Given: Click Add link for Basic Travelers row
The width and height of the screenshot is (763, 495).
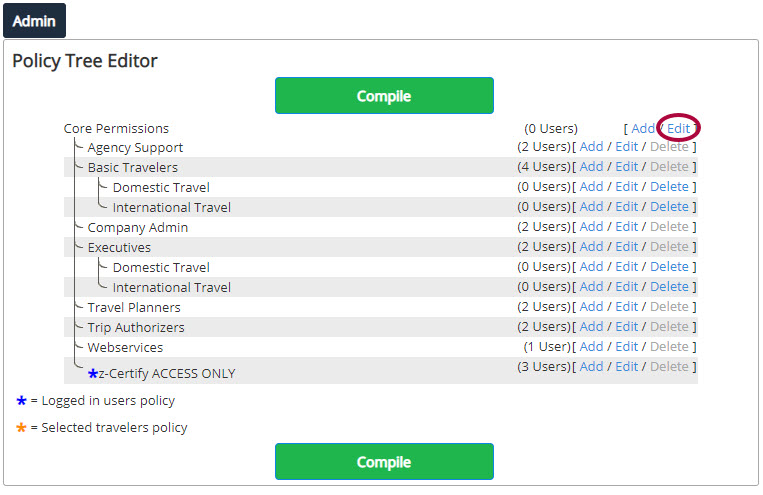Looking at the screenshot, I should tap(591, 166).
